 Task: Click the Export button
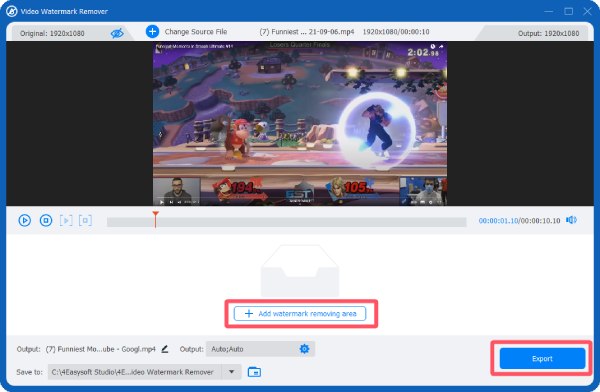(x=542, y=359)
